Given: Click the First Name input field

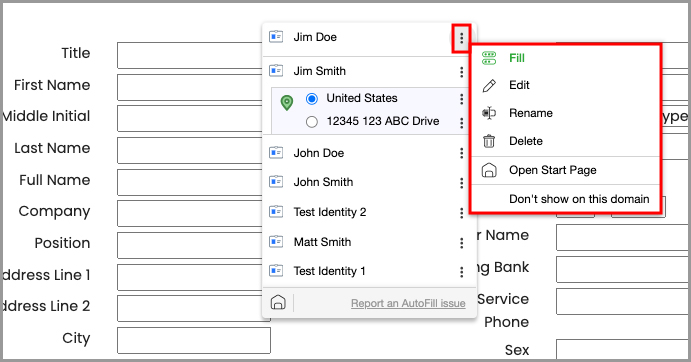Looking at the screenshot, I should point(190,87).
